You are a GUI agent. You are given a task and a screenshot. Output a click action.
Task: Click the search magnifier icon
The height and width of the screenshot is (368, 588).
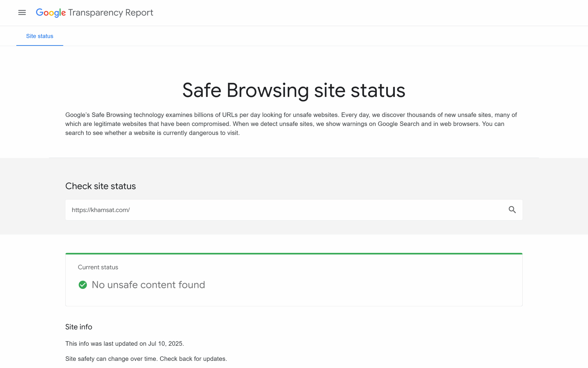pyautogui.click(x=512, y=210)
